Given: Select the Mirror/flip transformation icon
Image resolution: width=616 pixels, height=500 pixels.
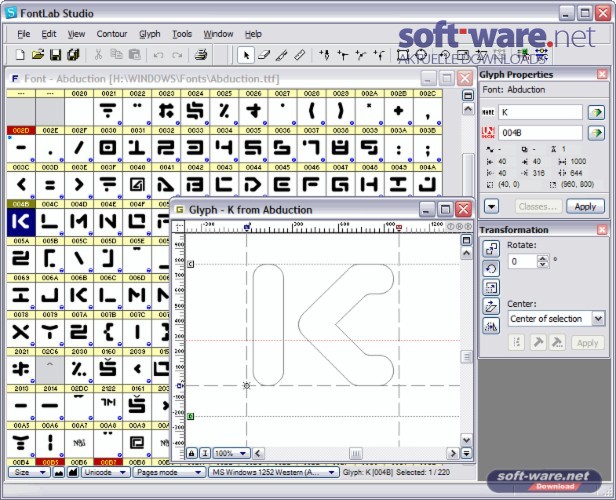Looking at the screenshot, I should [491, 326].
